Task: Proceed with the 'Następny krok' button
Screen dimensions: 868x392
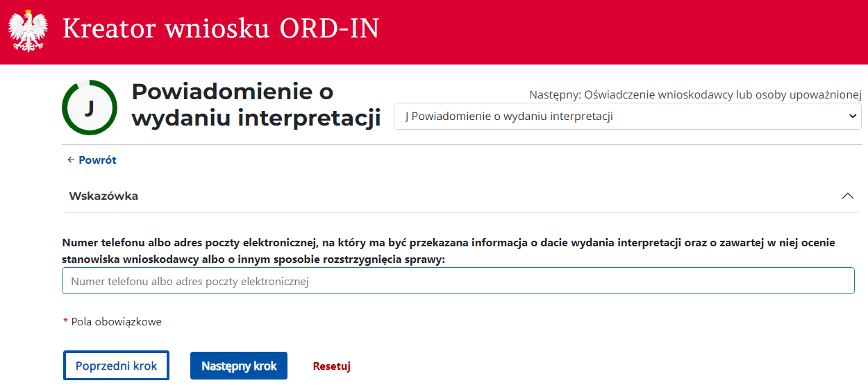Action: (x=239, y=366)
